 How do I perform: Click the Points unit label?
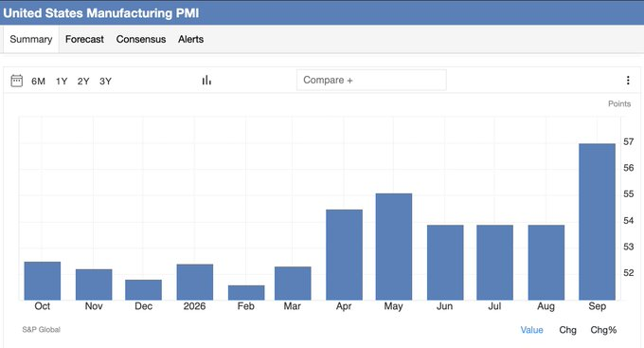619,103
